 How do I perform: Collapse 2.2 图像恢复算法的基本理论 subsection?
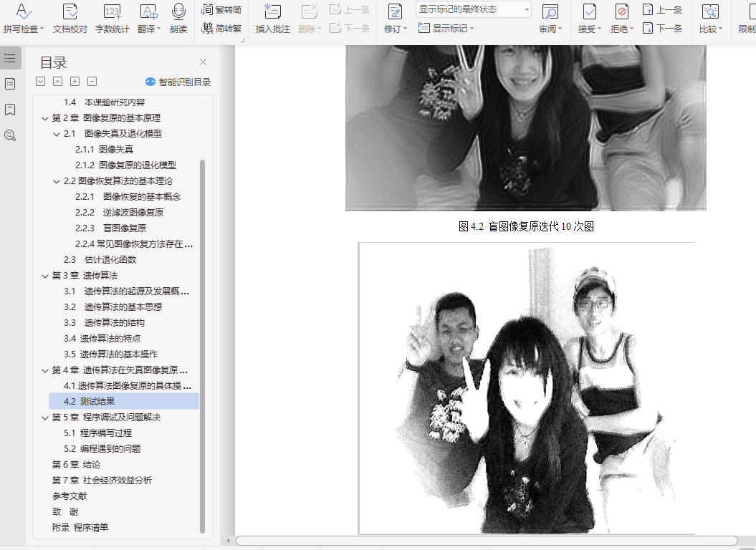(57, 181)
